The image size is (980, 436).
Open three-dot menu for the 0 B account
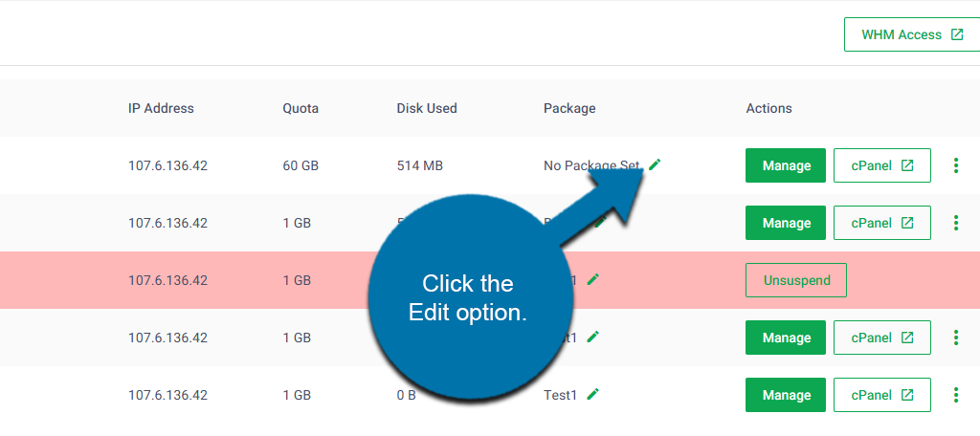click(x=955, y=394)
